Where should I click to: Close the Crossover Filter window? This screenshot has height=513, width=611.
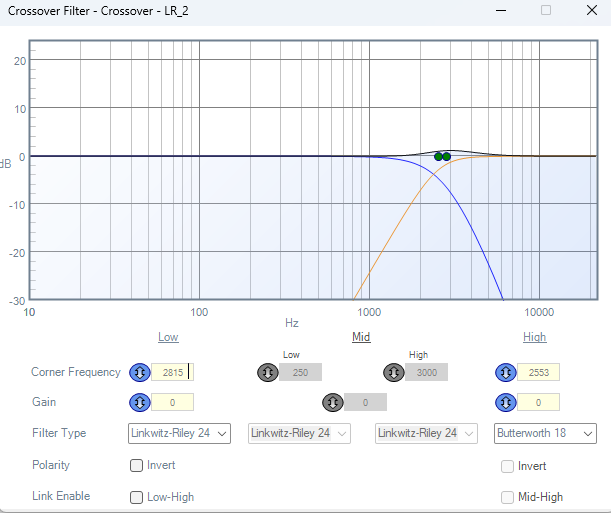click(588, 10)
